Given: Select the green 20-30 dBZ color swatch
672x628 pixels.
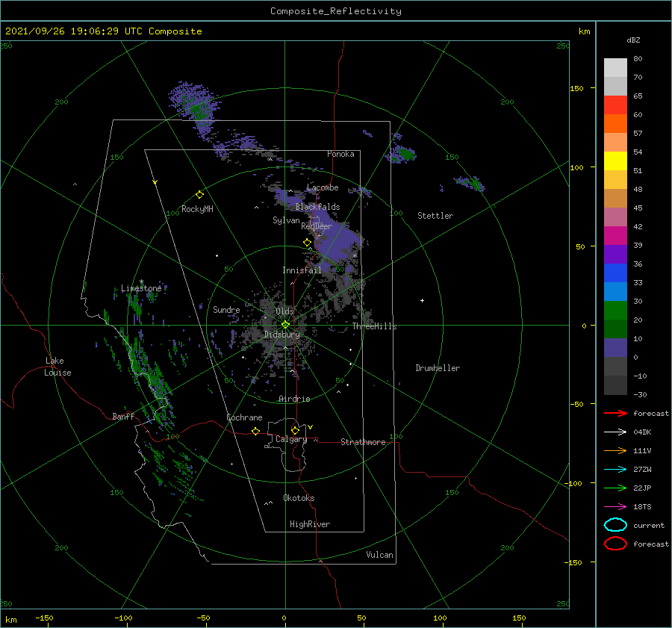Looking at the screenshot, I should 615,311.
